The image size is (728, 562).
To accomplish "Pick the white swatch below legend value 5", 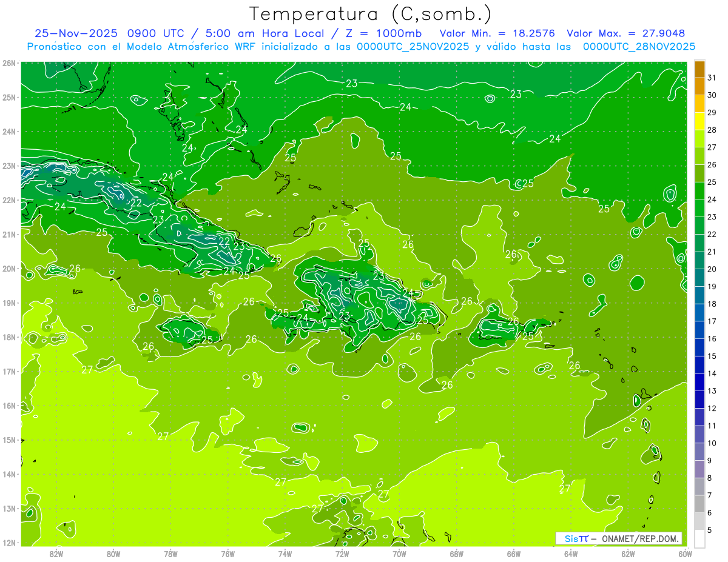I will pyautogui.click(x=699, y=538).
